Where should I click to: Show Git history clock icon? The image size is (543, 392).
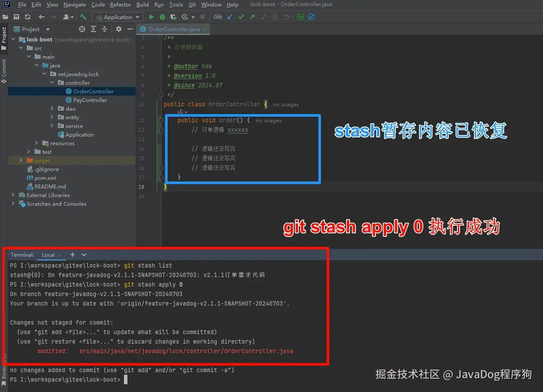(275, 17)
